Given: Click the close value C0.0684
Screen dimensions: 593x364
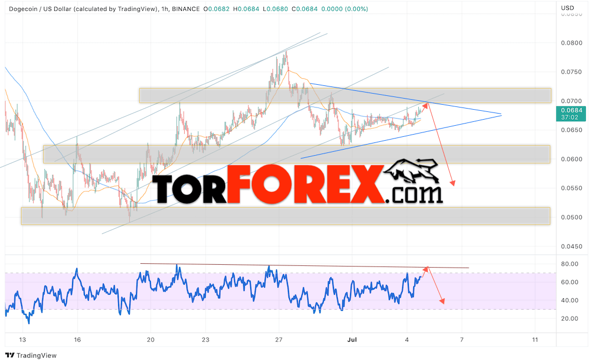Looking at the screenshot, I should point(305,9).
